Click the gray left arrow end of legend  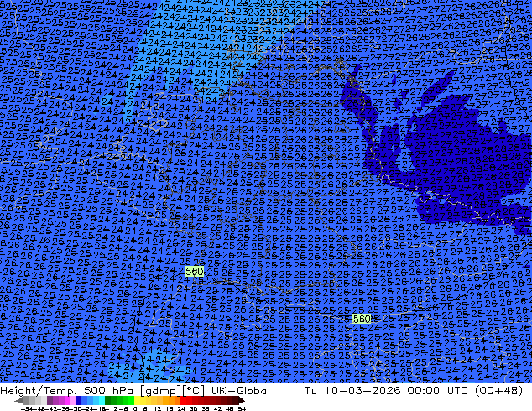pos(19,400)
